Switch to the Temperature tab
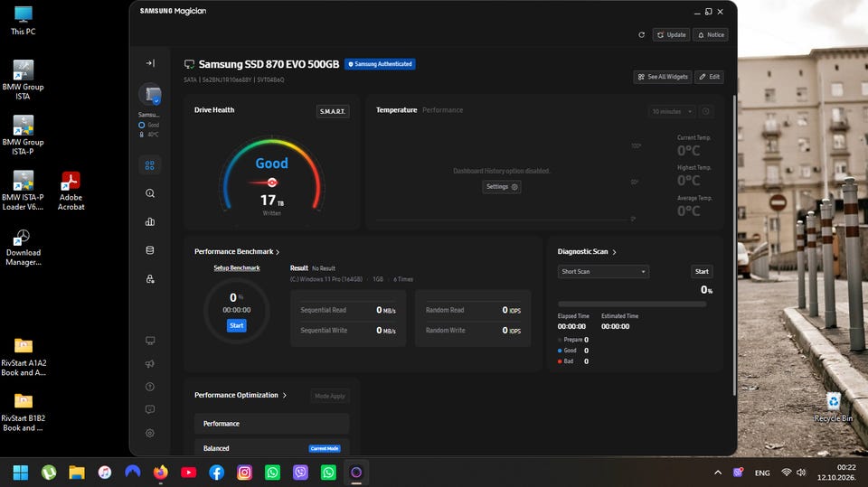The height and width of the screenshot is (487, 868). [396, 110]
